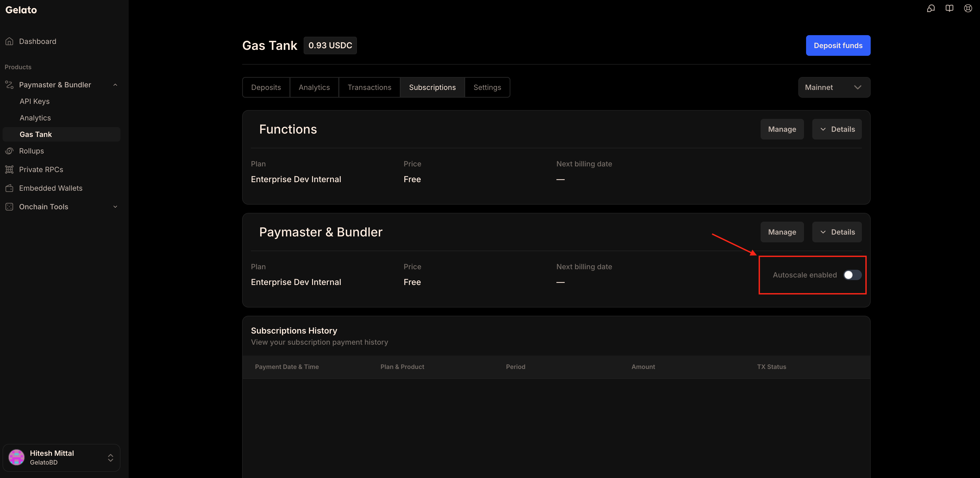Click the Period column header
The width and height of the screenshot is (980, 478).
(x=516, y=367)
